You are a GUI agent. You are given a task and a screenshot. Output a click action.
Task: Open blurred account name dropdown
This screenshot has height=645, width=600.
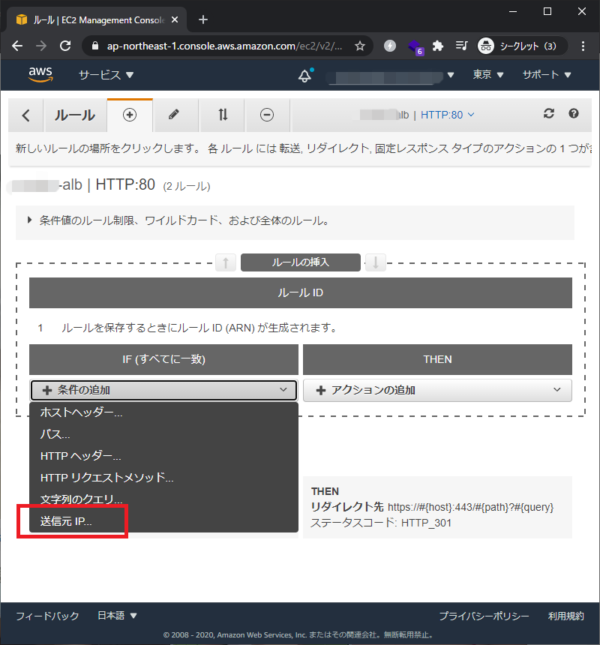pos(391,77)
